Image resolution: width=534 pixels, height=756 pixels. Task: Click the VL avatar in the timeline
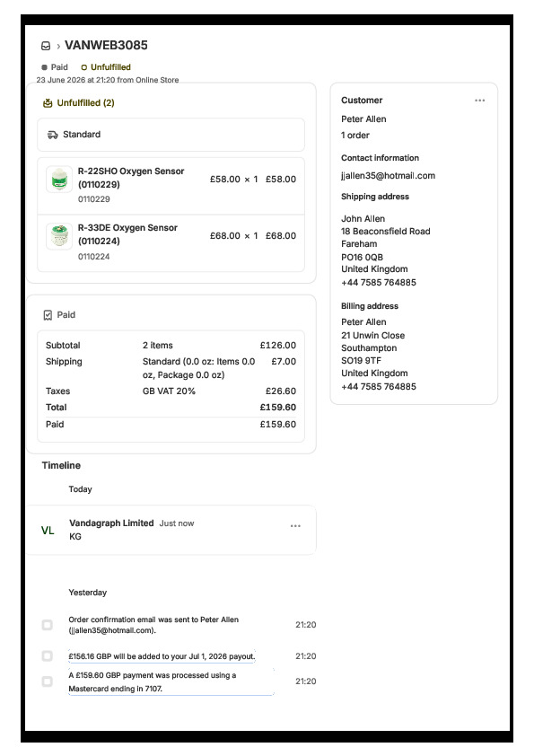tap(48, 531)
